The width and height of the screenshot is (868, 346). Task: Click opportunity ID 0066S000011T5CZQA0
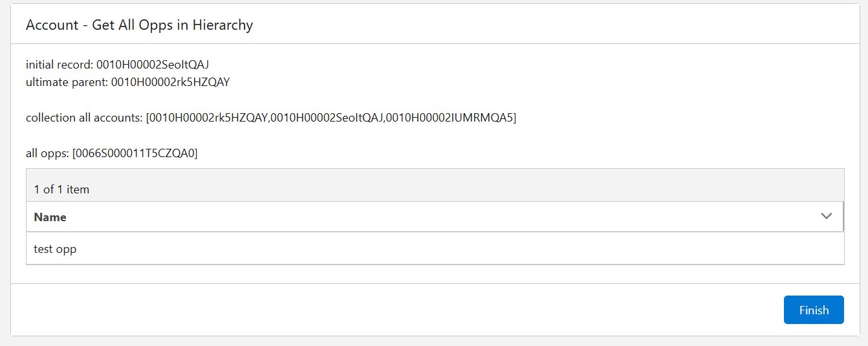tap(135, 153)
